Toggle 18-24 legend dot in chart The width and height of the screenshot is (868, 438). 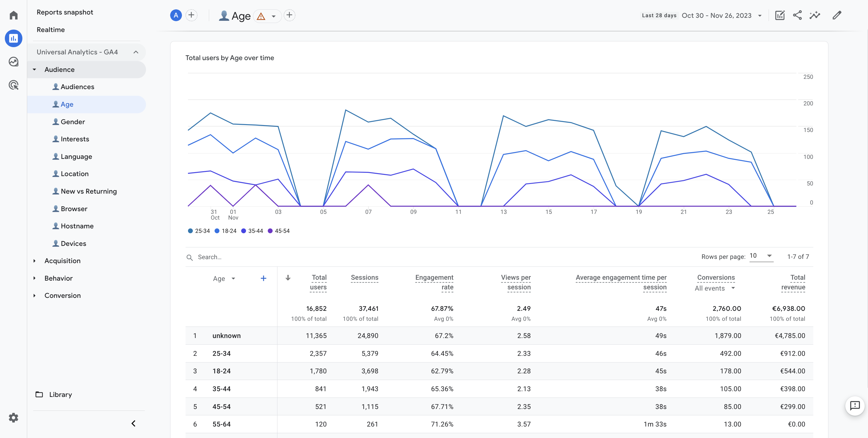tap(217, 231)
